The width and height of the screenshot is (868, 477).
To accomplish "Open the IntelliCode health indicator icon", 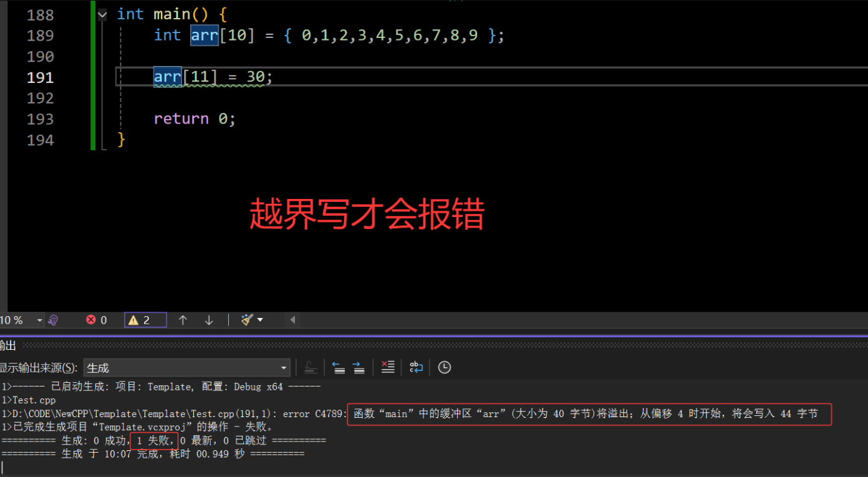I will (53, 320).
